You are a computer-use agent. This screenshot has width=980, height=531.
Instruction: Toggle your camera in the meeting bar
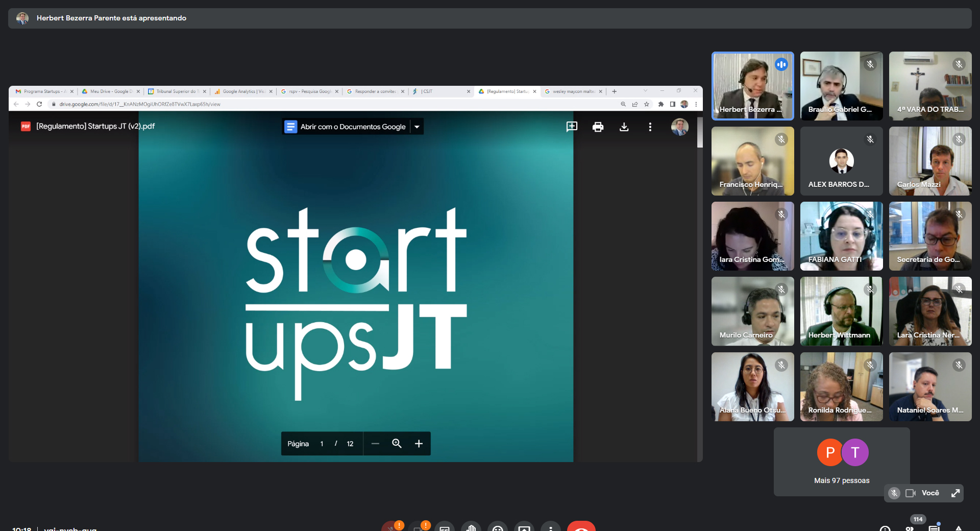[x=418, y=527]
